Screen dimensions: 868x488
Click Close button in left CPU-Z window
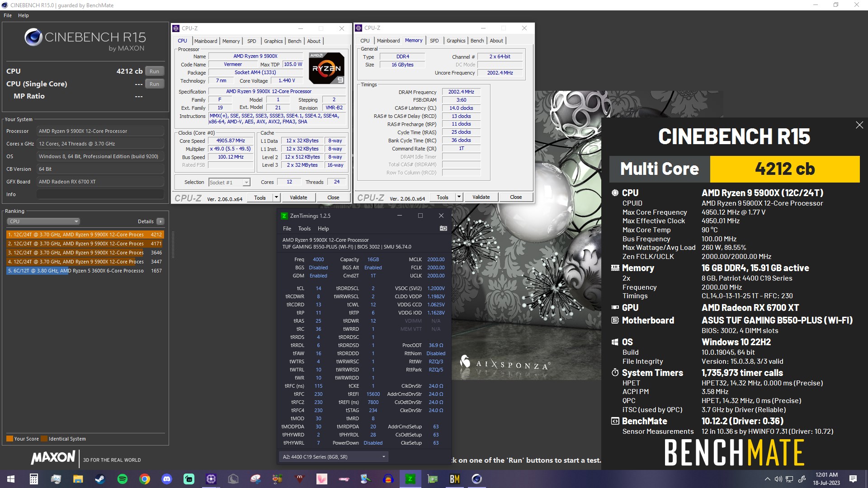[x=333, y=197]
